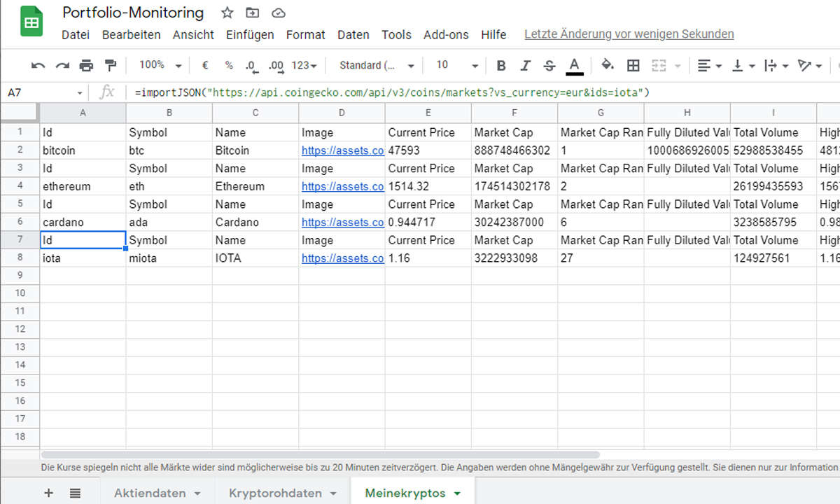Rename the Portfolio-Monitoring title
Image resolution: width=840 pixels, height=504 pixels.
[133, 13]
